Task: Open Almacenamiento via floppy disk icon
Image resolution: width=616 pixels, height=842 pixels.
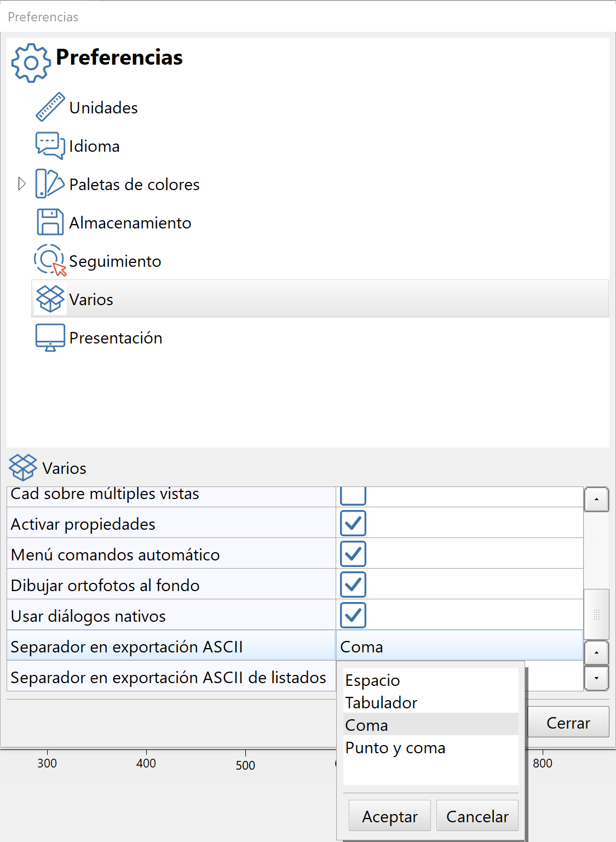Action: tap(50, 222)
